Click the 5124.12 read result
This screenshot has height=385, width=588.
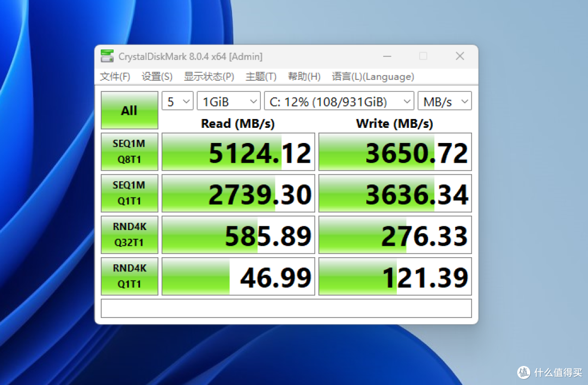click(238, 152)
